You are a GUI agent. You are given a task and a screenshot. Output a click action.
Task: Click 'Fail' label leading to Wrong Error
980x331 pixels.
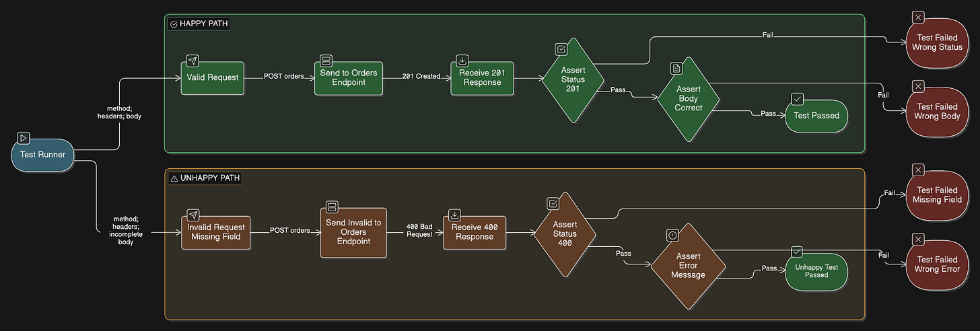(x=884, y=255)
